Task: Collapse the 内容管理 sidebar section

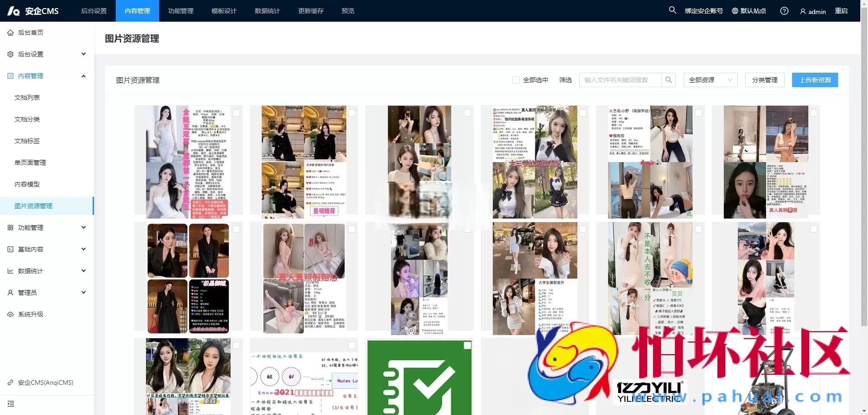Action: pos(83,76)
